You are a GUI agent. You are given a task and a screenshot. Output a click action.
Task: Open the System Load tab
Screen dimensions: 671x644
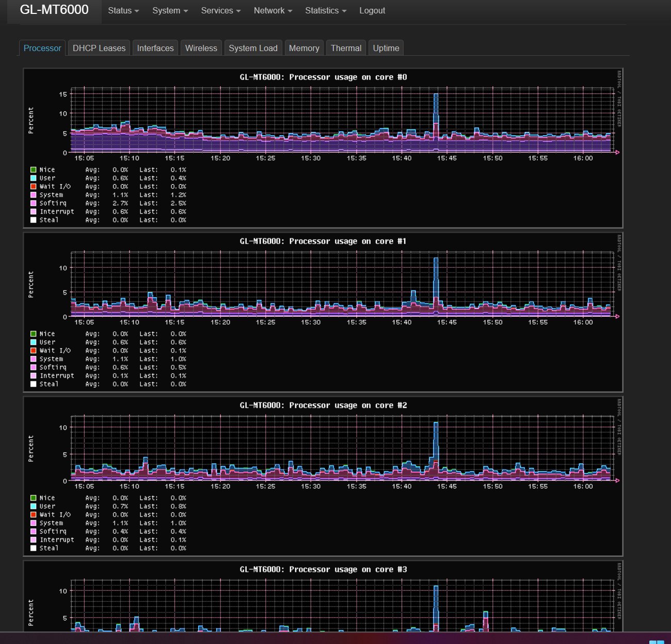coord(253,48)
